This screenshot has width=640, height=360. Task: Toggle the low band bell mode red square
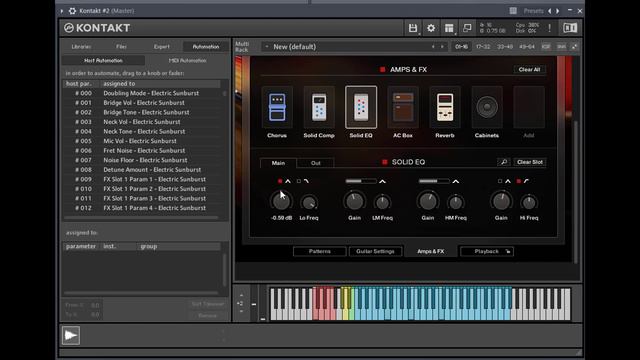(x=280, y=181)
